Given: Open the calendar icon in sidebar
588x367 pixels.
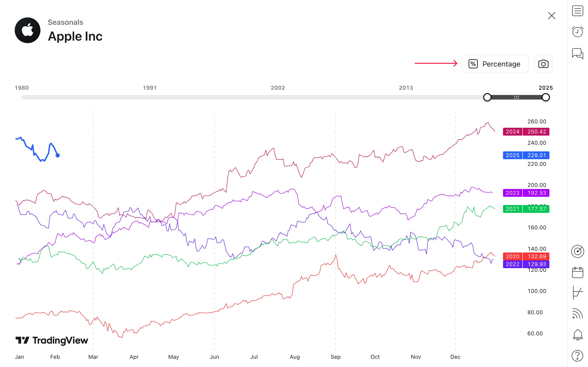Looking at the screenshot, I should click(577, 272).
